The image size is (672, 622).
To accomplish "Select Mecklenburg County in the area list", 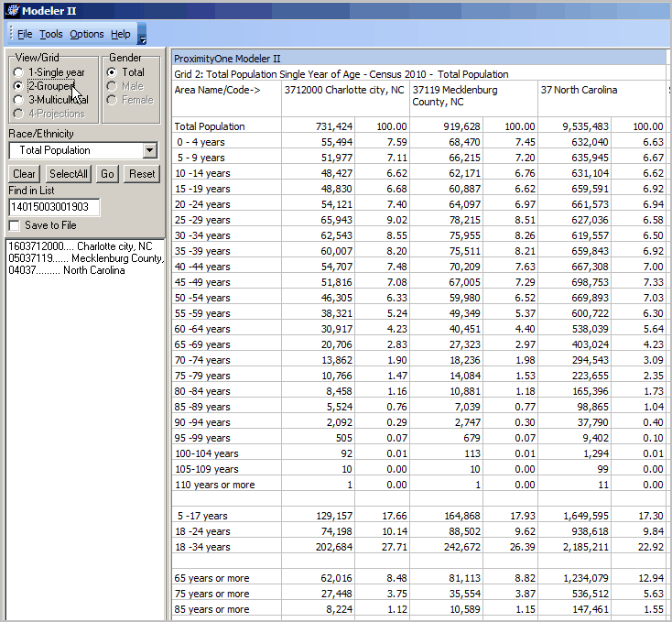I will pos(85,258).
